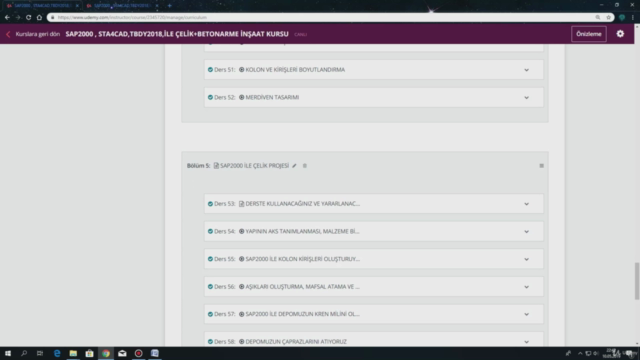Delete section Bölüm 5 using trash icon

tap(304, 166)
